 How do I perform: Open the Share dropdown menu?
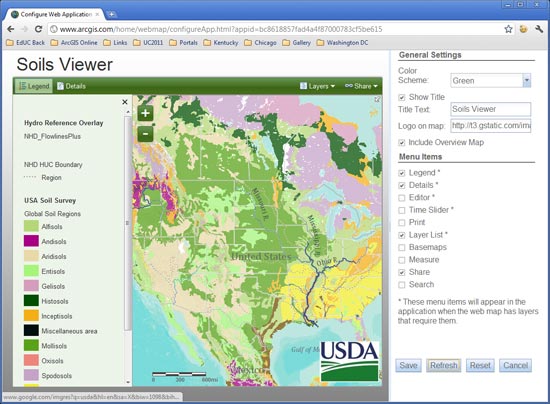361,86
